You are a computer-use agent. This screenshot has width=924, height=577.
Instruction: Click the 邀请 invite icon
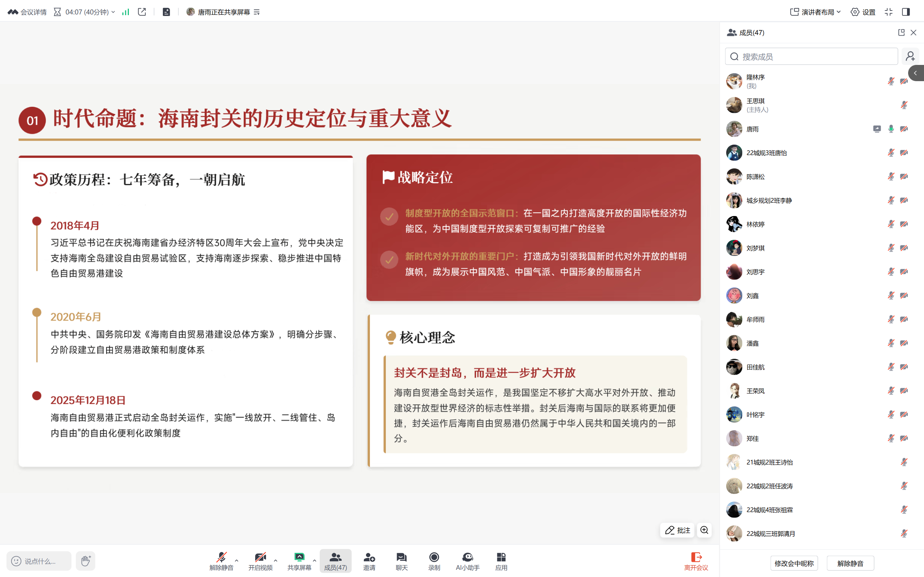[x=369, y=560]
